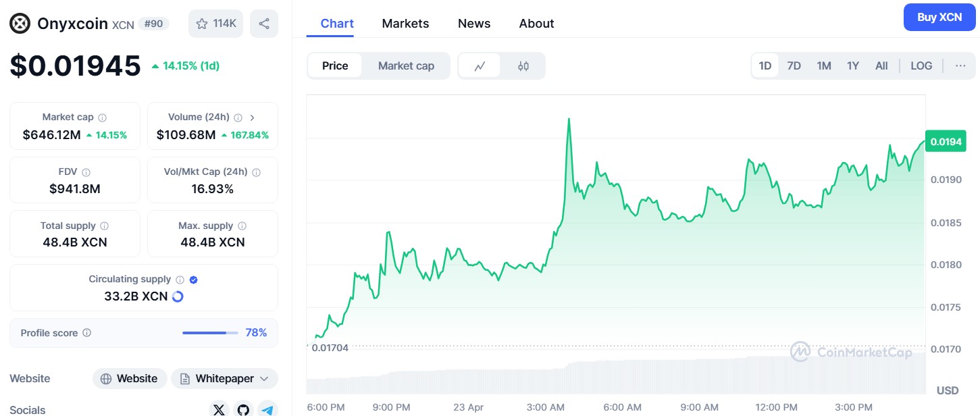
Task: Expand the Volume (24h) chevron arrow
Action: click(x=252, y=118)
